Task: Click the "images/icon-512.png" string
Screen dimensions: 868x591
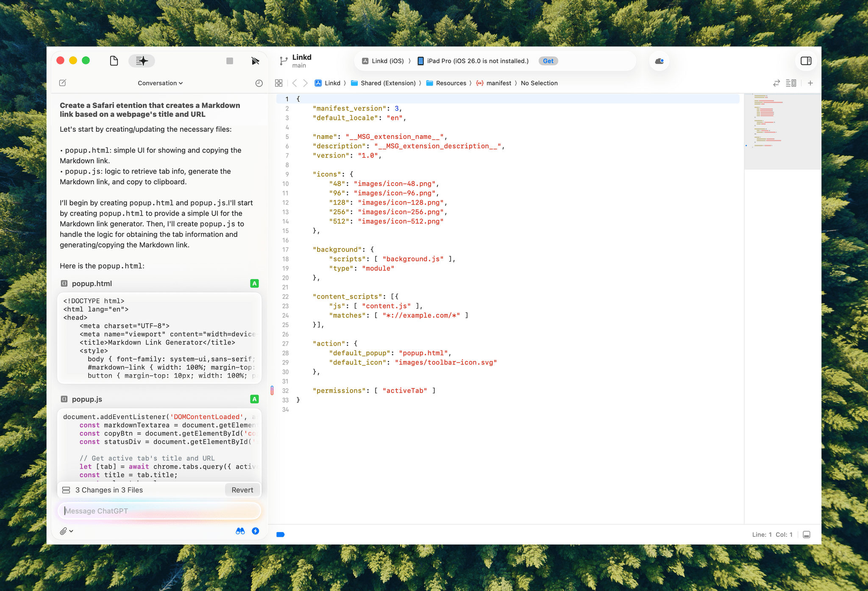Action: [x=401, y=222]
